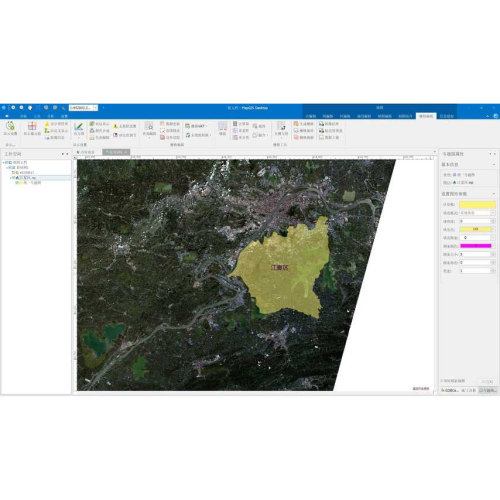Viewport: 500px width, 500px height.
Task: Open the yellow fill color box showing a number
Action: (x=476, y=229)
